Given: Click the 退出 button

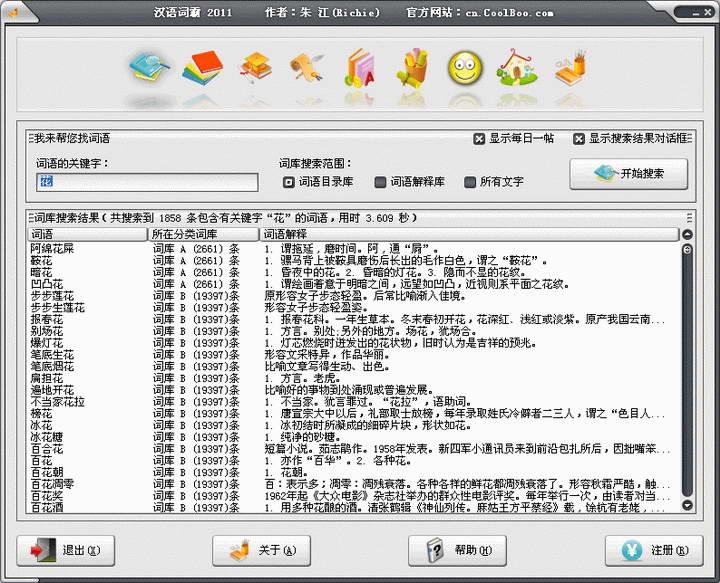Looking at the screenshot, I should [66, 550].
